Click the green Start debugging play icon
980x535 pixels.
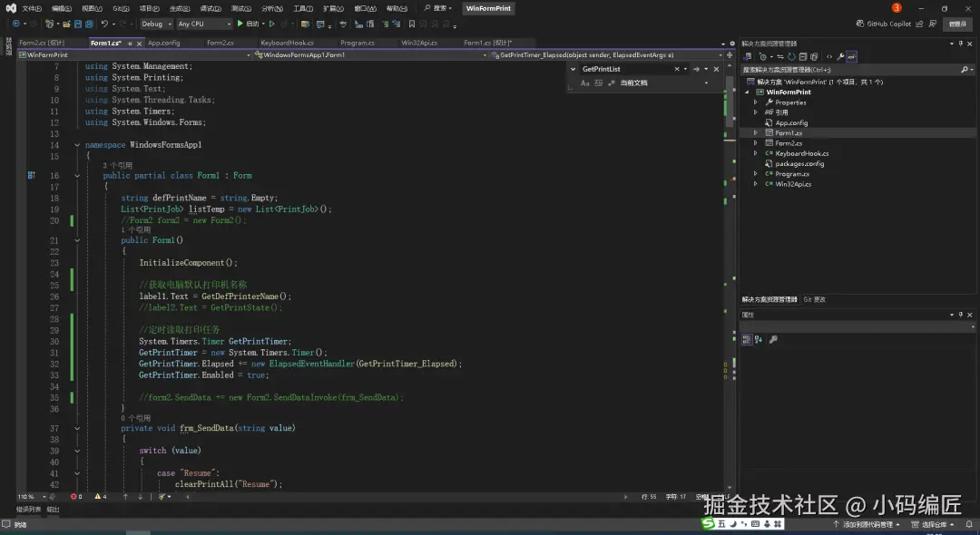coord(240,24)
